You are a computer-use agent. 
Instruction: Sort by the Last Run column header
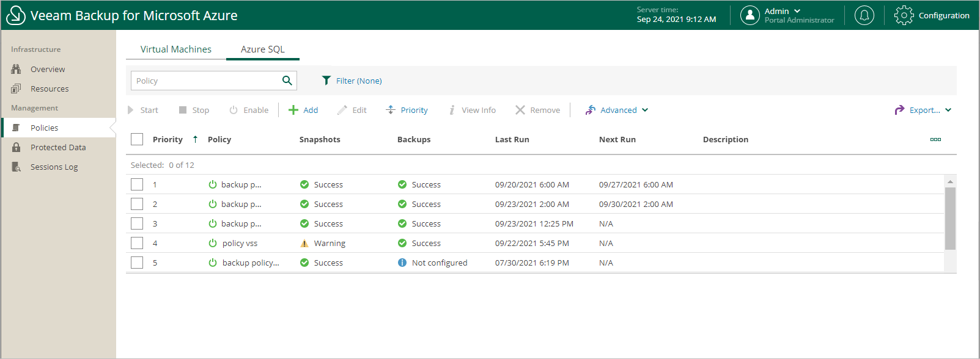512,139
